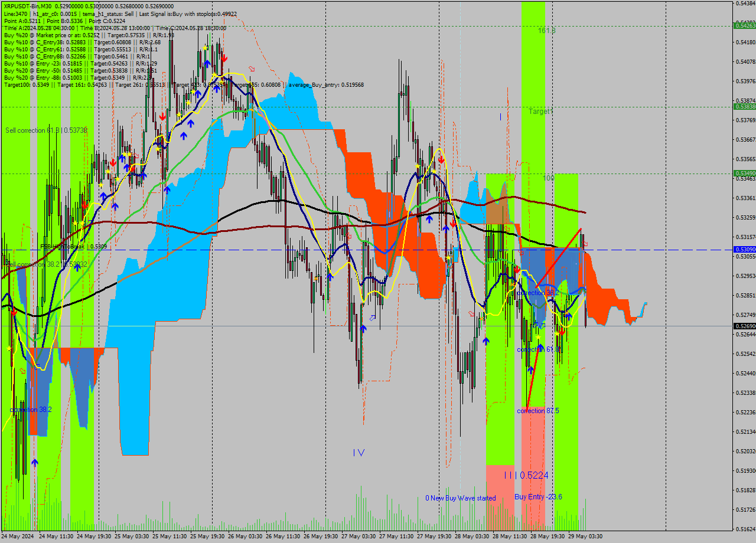Click the Target1 label on chart
The height and width of the screenshot is (543, 756).
541,111
